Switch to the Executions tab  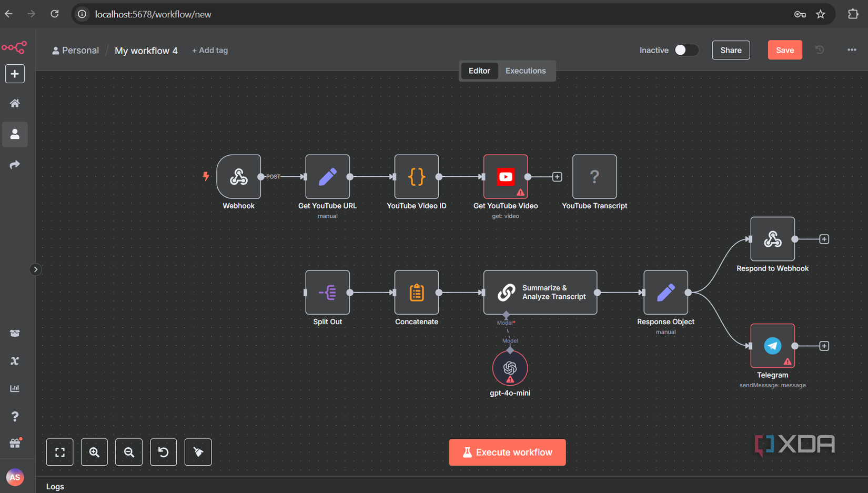tap(525, 71)
